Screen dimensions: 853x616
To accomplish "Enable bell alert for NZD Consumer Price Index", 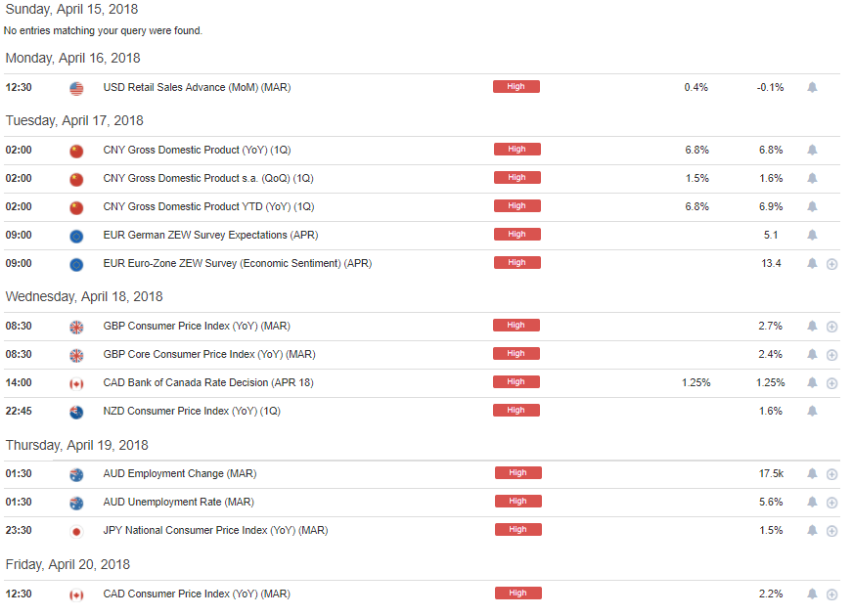I will pos(812,411).
